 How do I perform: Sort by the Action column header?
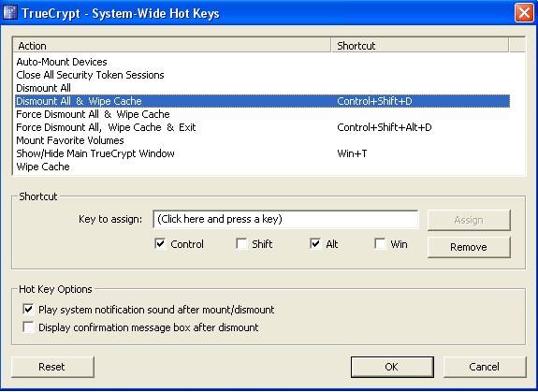pyautogui.click(x=172, y=46)
